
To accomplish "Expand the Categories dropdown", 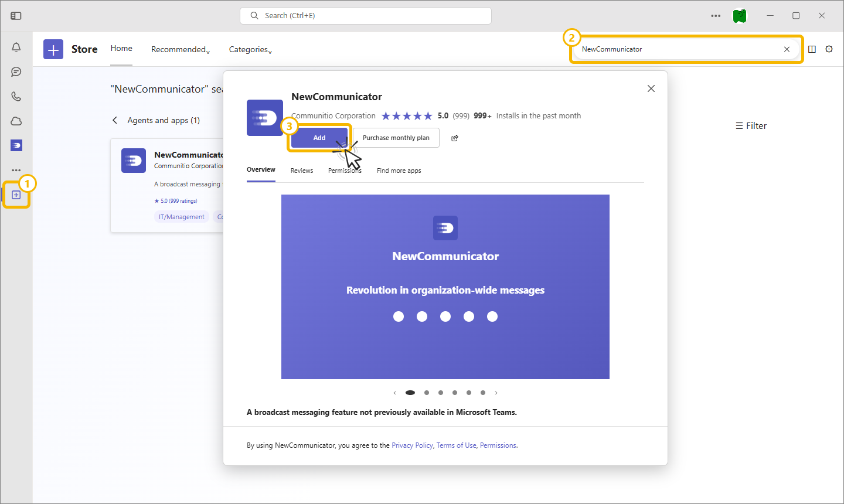I will coord(250,49).
